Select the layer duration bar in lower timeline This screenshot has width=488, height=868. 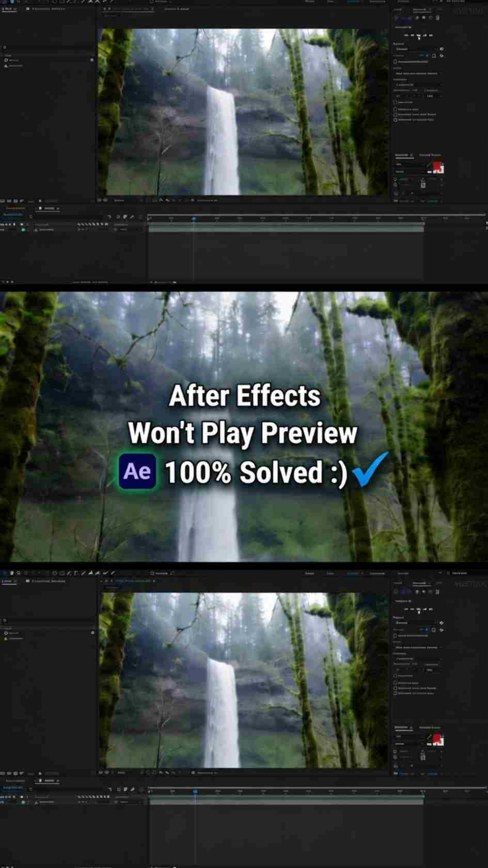pyautogui.click(x=286, y=801)
